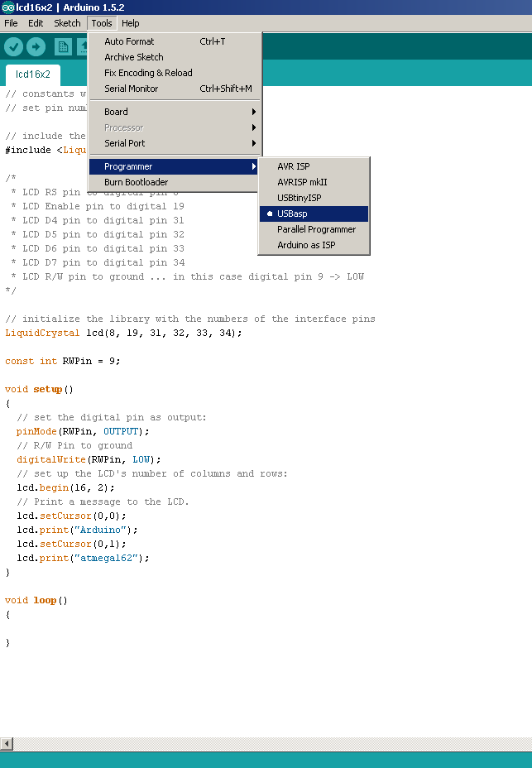This screenshot has height=768, width=532.
Task: Expand the greyed-out Processor submenu
Action: (175, 127)
